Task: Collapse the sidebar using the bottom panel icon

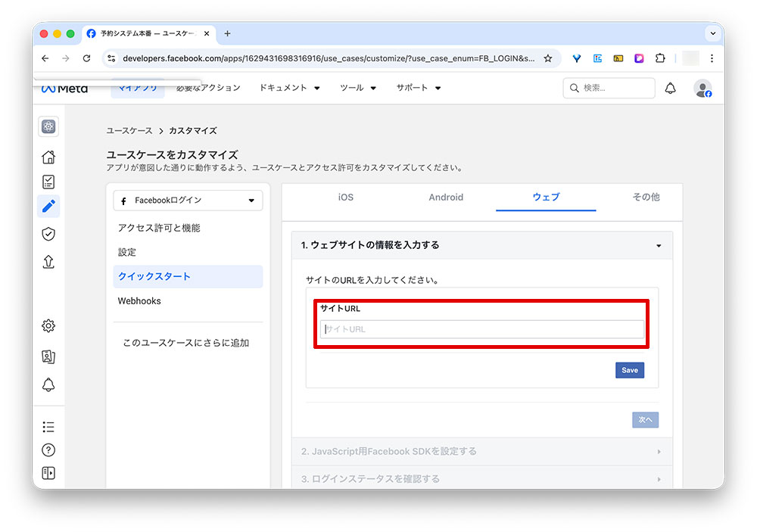Action: click(48, 472)
